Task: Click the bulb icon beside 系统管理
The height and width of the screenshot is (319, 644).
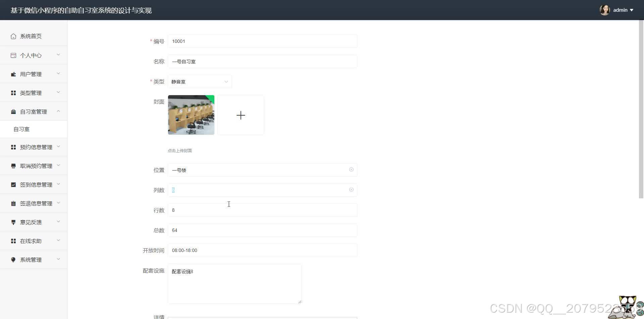Action: tap(13, 260)
